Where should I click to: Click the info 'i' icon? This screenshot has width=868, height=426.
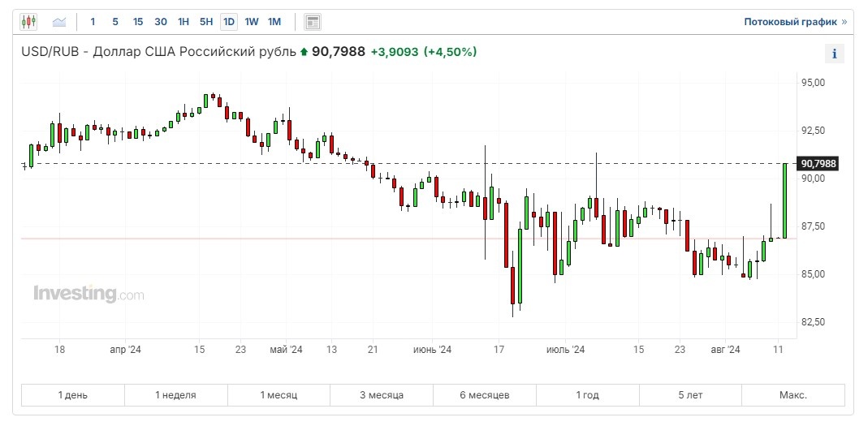[x=834, y=54]
